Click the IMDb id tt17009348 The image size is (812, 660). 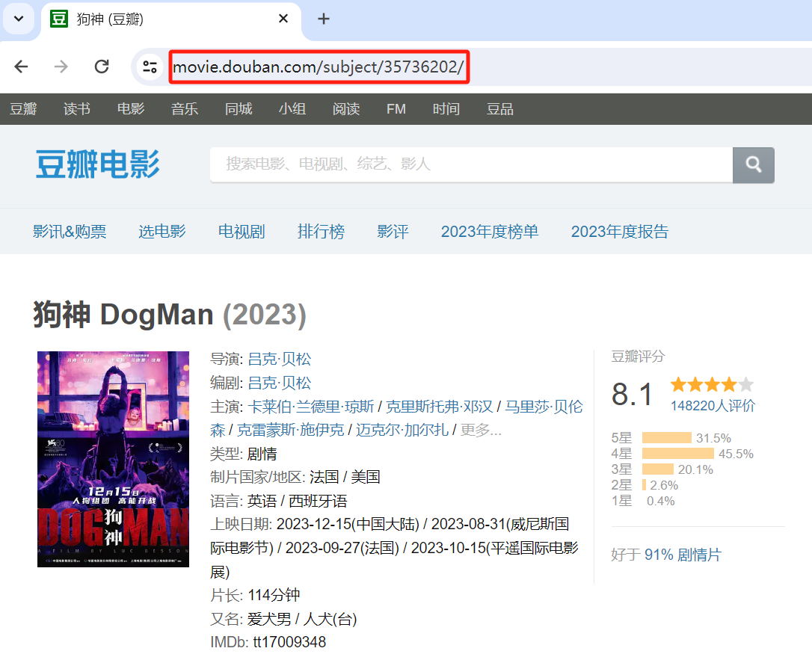click(x=289, y=642)
